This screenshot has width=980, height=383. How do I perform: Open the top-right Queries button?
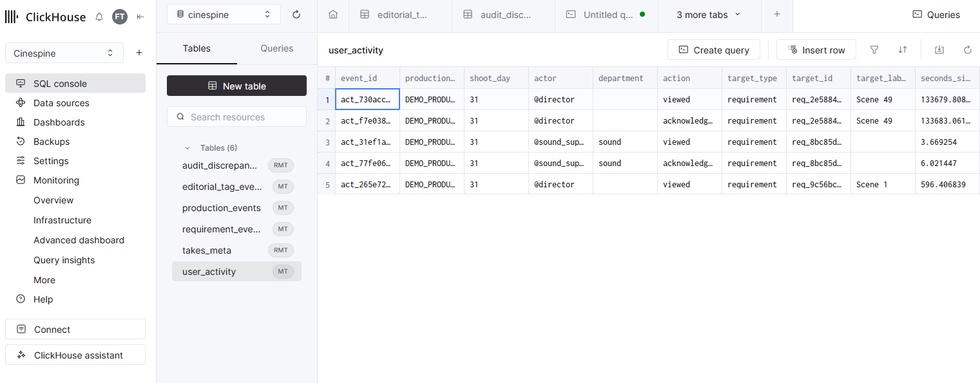pos(936,14)
